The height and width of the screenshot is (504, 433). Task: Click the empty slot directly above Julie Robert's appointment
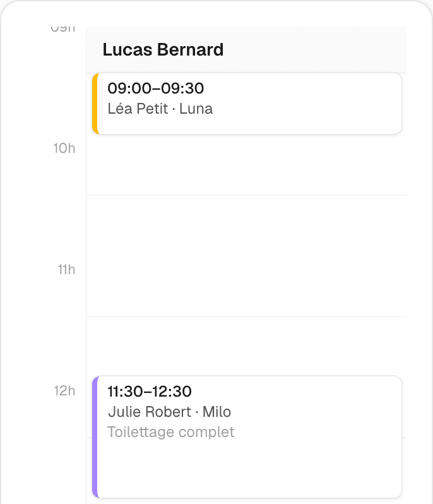pyautogui.click(x=246, y=346)
